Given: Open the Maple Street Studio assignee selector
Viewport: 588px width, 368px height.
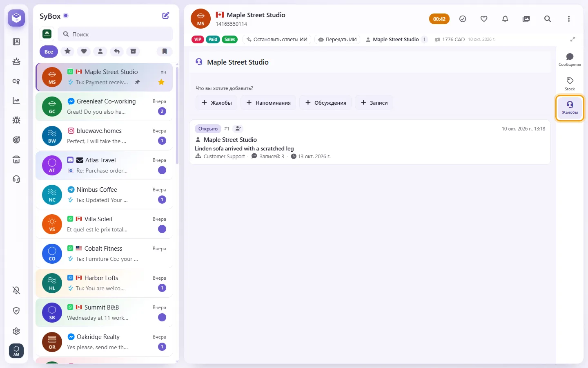Looking at the screenshot, I should tap(396, 40).
